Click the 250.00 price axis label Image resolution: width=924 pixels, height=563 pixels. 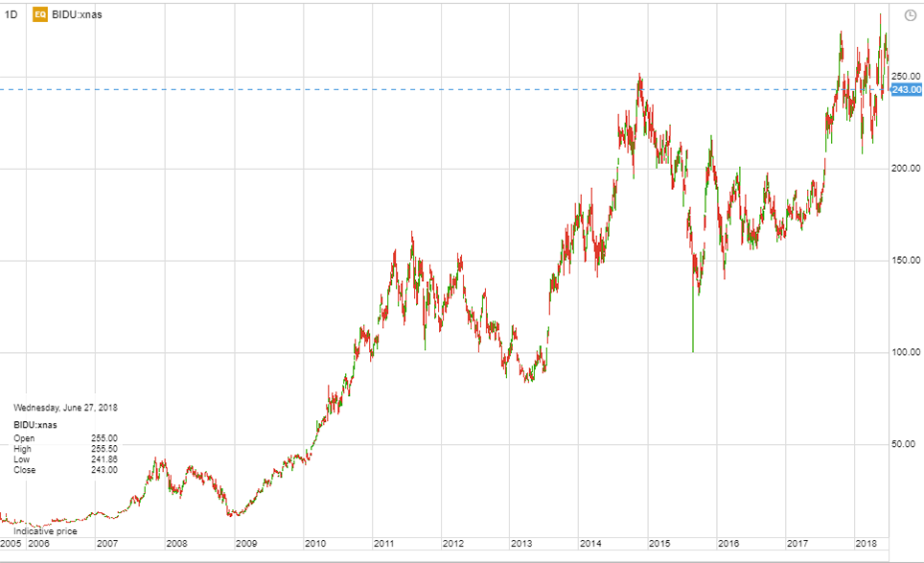click(x=906, y=76)
